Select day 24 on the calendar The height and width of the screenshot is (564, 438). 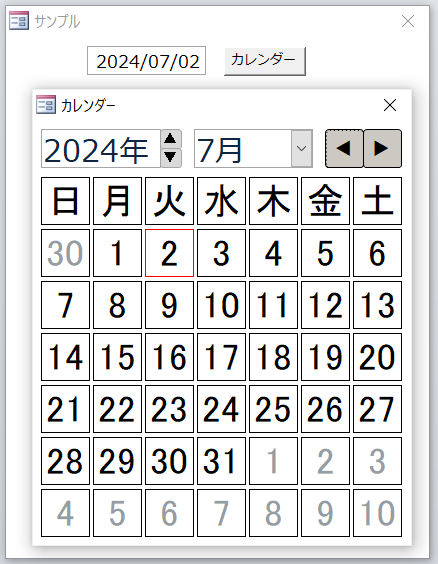222,409
